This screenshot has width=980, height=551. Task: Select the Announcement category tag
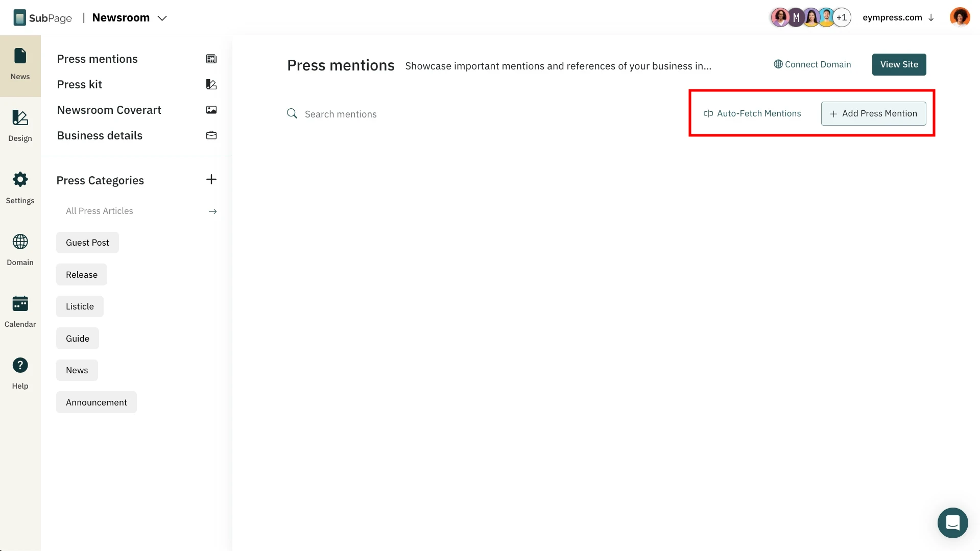click(97, 402)
